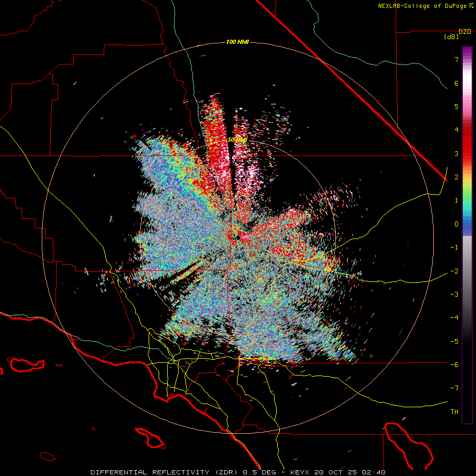Click the KEYX station identifier
The image size is (476, 476).
point(300,472)
